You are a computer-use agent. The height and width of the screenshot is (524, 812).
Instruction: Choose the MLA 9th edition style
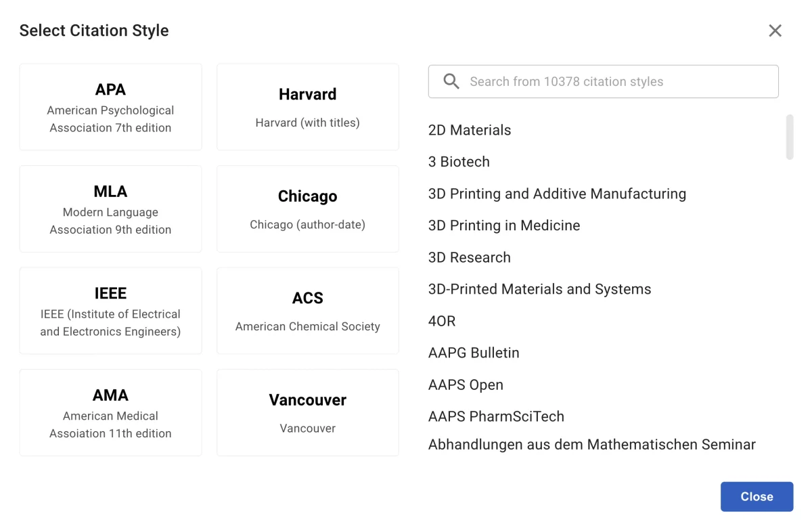(x=110, y=209)
